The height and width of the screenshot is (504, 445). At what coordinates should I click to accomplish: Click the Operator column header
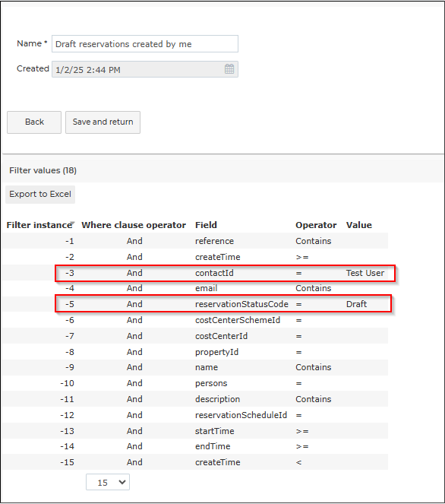[316, 225]
